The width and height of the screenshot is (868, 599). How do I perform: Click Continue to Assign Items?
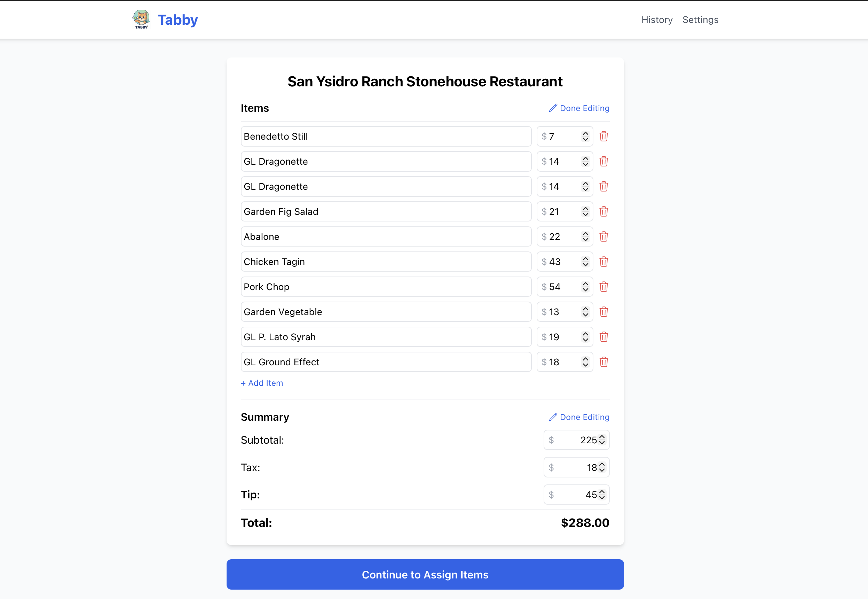(425, 574)
